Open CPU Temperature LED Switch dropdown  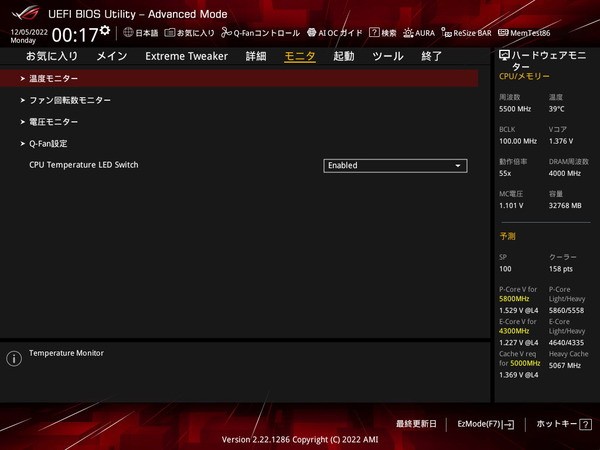pyautogui.click(x=395, y=166)
